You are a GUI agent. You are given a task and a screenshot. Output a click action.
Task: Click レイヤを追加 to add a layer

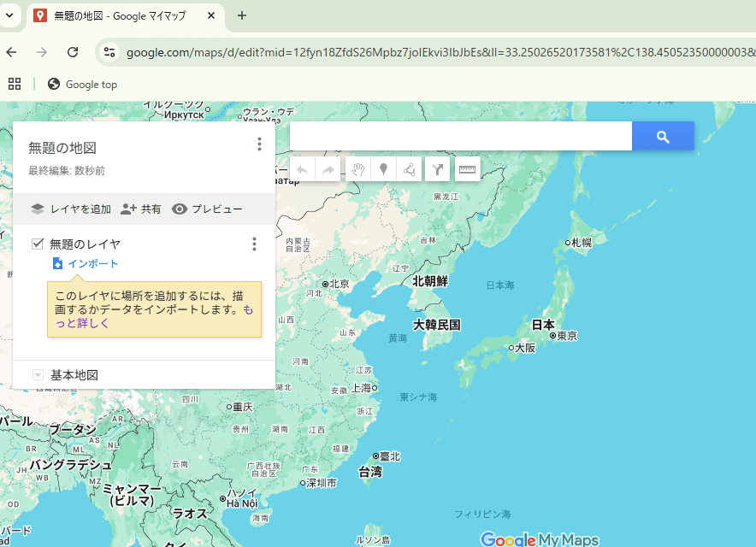pos(71,209)
